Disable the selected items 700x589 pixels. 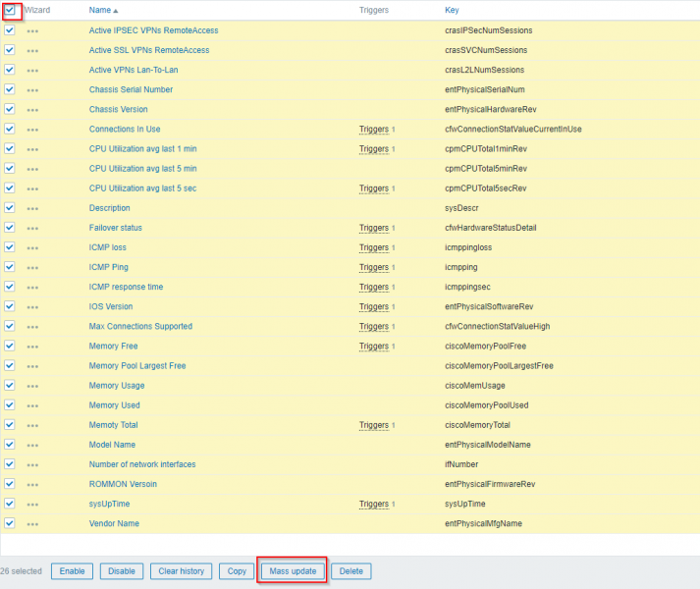122,571
